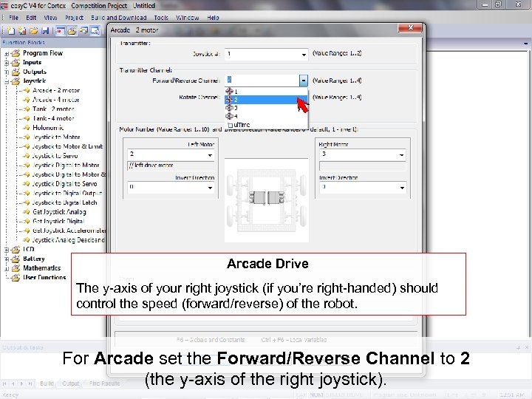Expand the Battery folder
The width and height of the screenshot is (532, 399).
(x=7, y=259)
